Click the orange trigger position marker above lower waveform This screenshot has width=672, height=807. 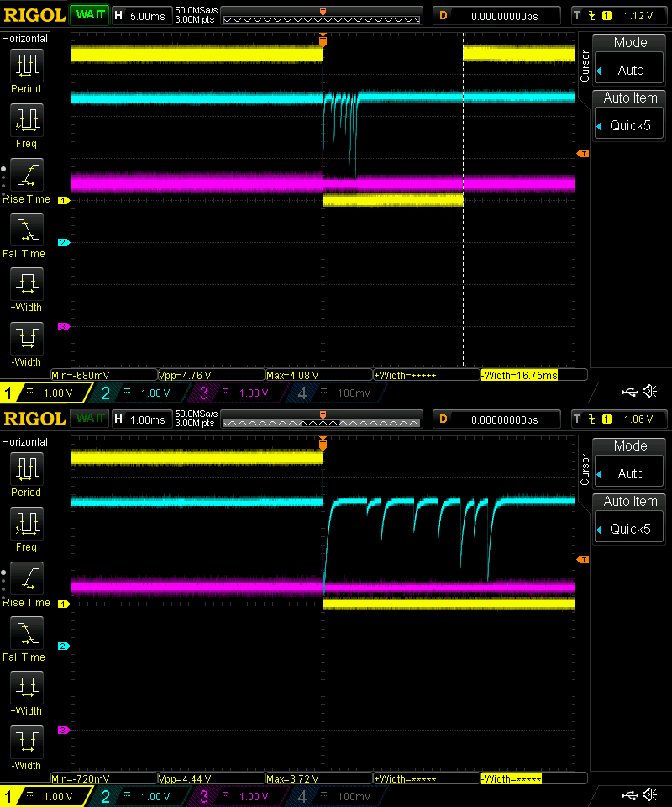[x=323, y=443]
